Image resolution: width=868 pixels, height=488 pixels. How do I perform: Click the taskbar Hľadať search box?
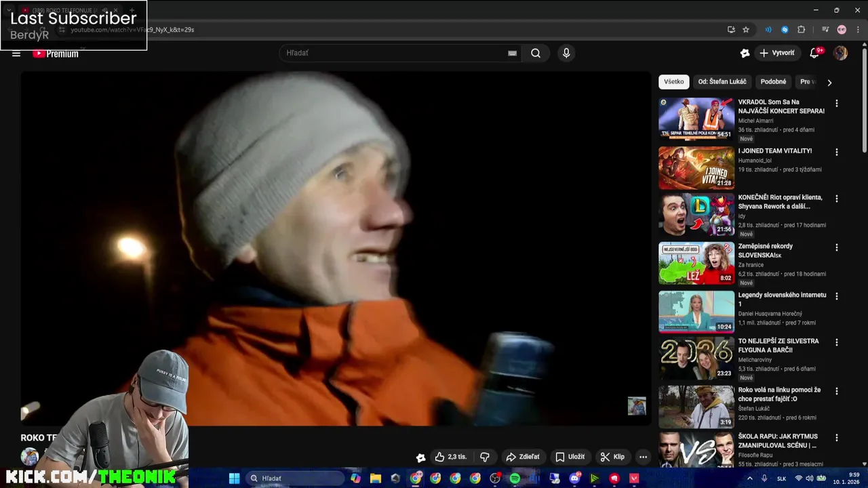[x=294, y=479]
